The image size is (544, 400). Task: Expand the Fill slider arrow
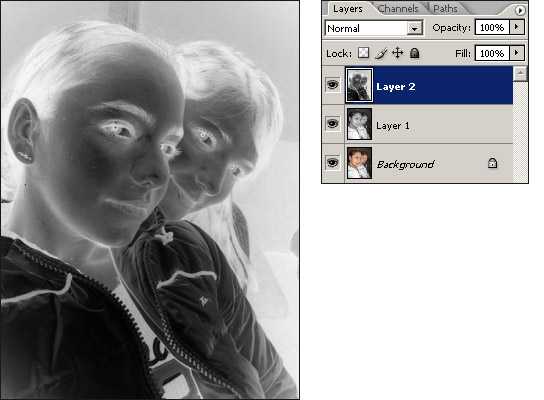517,53
